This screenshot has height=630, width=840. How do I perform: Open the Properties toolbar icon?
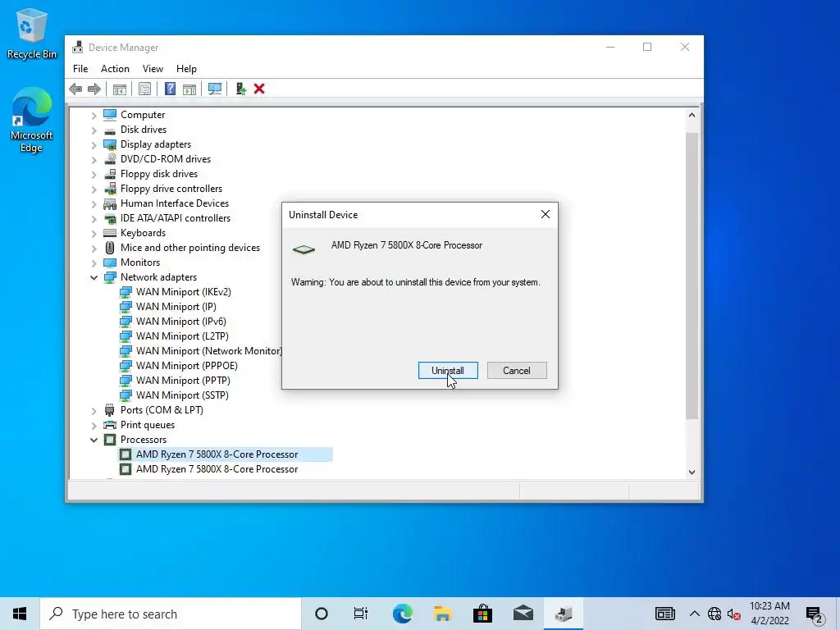click(144, 89)
